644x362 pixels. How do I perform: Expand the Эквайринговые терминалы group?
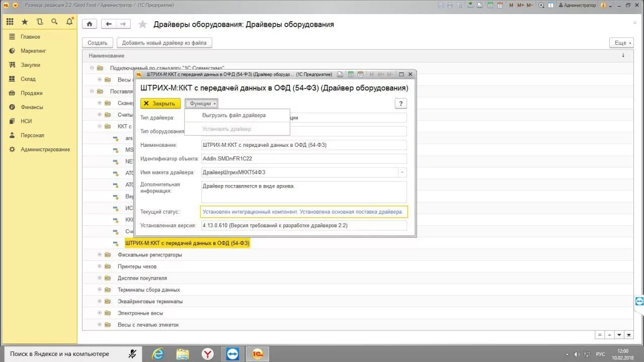[x=100, y=301]
